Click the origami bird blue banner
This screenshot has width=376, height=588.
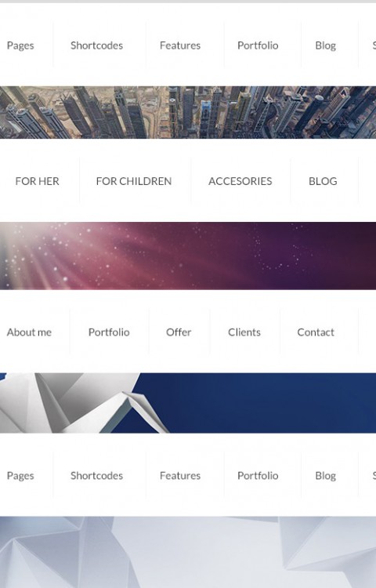(188, 403)
